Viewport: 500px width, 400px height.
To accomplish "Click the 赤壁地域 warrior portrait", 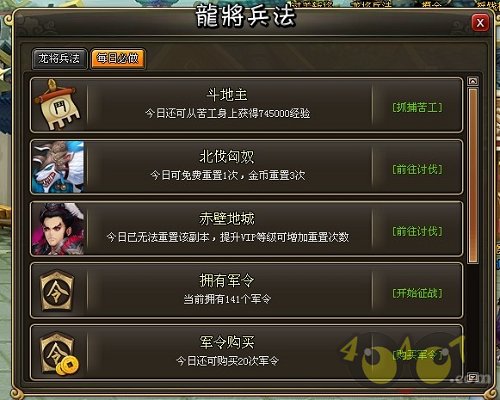I will click(x=58, y=229).
